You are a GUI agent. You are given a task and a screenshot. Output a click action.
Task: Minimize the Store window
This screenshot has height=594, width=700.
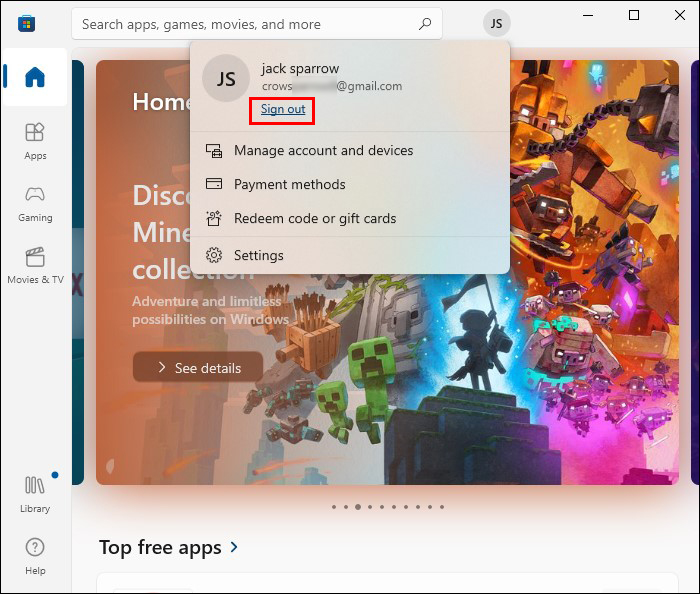588,16
